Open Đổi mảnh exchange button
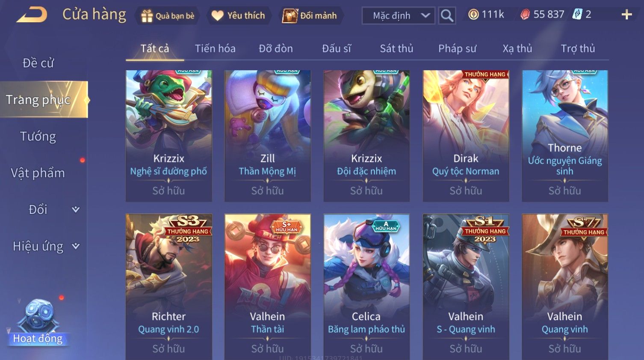 310,16
